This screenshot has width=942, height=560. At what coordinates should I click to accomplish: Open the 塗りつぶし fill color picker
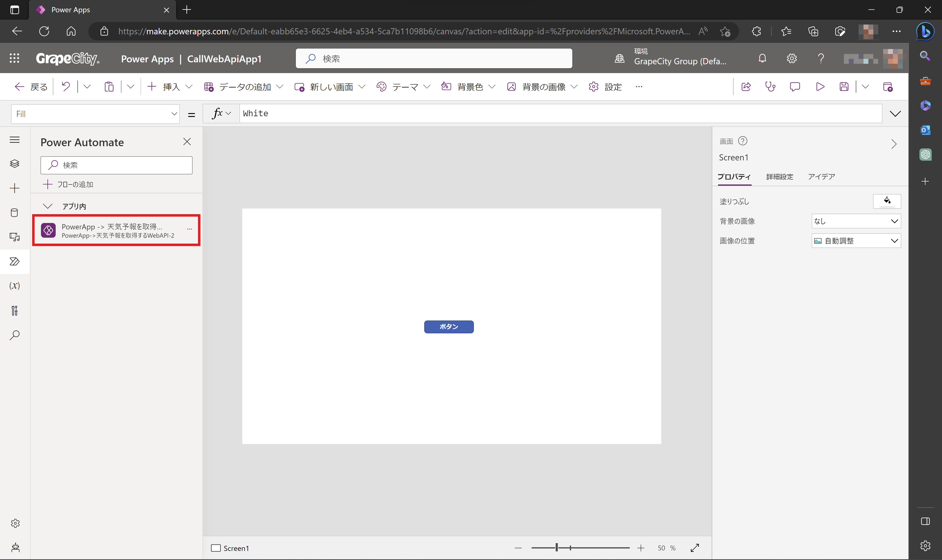887,201
